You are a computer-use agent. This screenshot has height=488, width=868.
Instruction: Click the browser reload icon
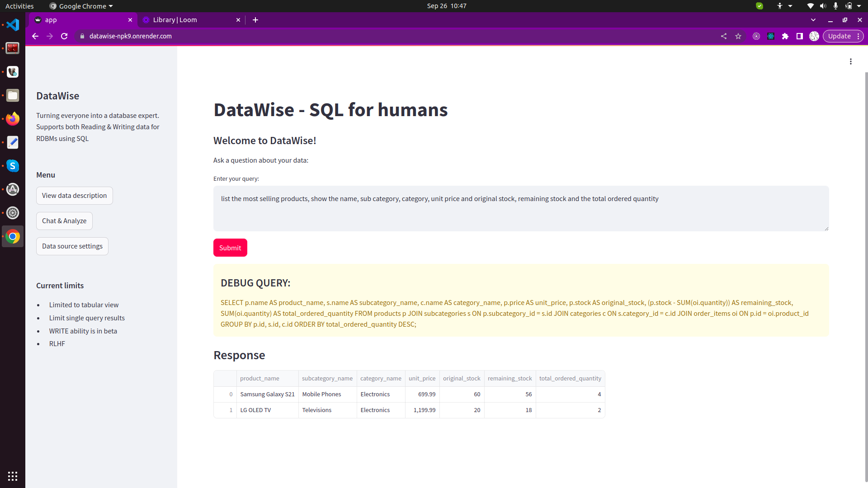64,36
